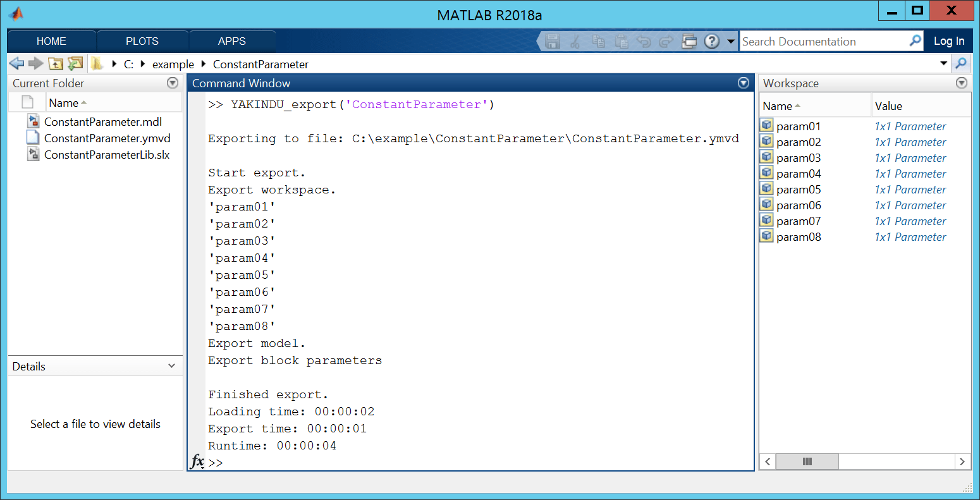The height and width of the screenshot is (500, 980).
Task: Click the fx function browser icon
Action: (198, 461)
